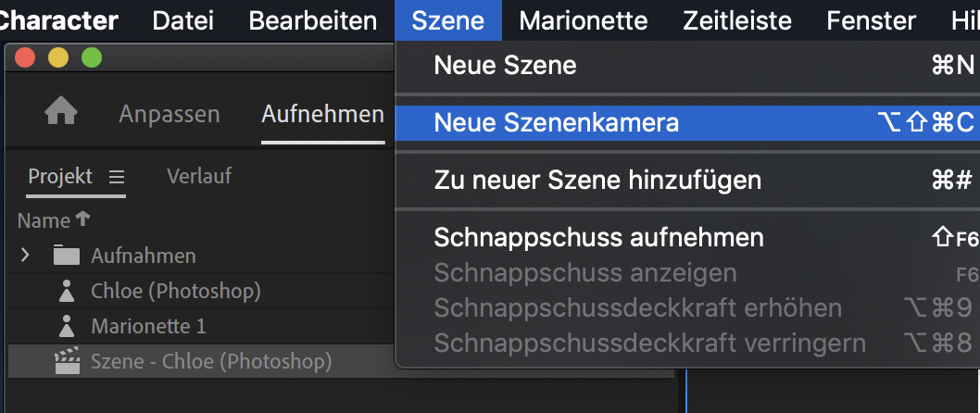Switch to the Verlauf tab

[199, 176]
